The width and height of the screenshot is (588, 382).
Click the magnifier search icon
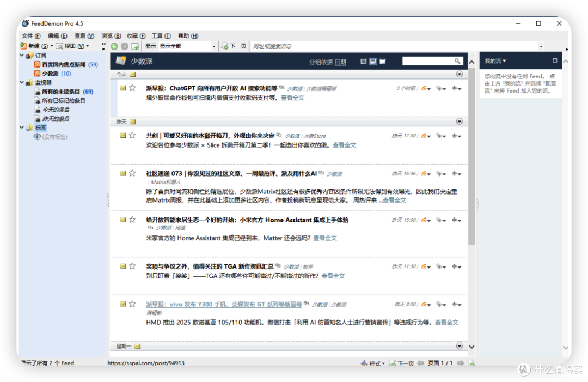(457, 61)
